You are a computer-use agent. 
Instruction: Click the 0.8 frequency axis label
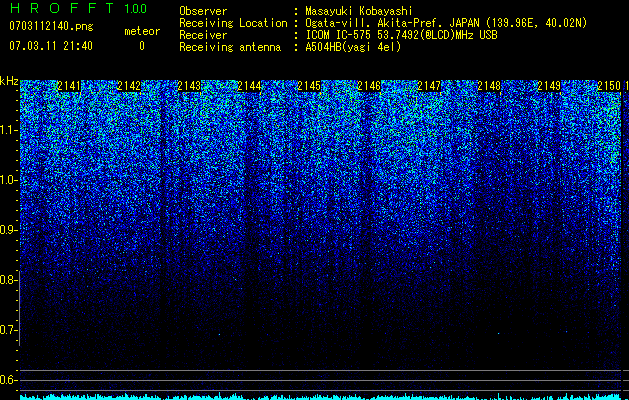(7, 280)
